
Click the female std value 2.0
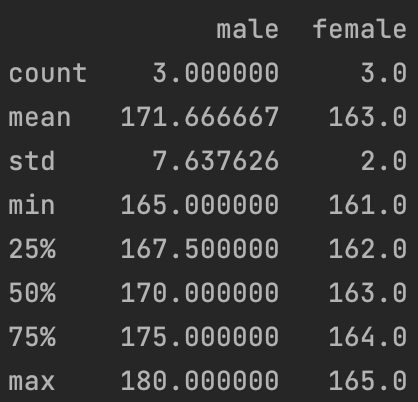click(384, 161)
